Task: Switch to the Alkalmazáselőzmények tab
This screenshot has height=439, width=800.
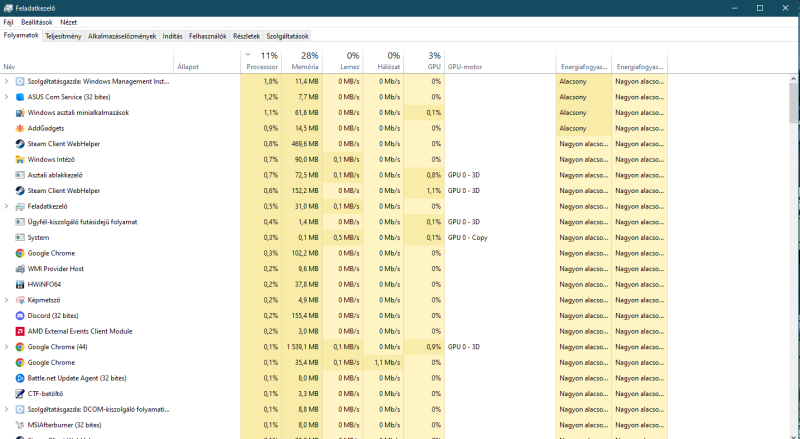Action: (x=122, y=36)
